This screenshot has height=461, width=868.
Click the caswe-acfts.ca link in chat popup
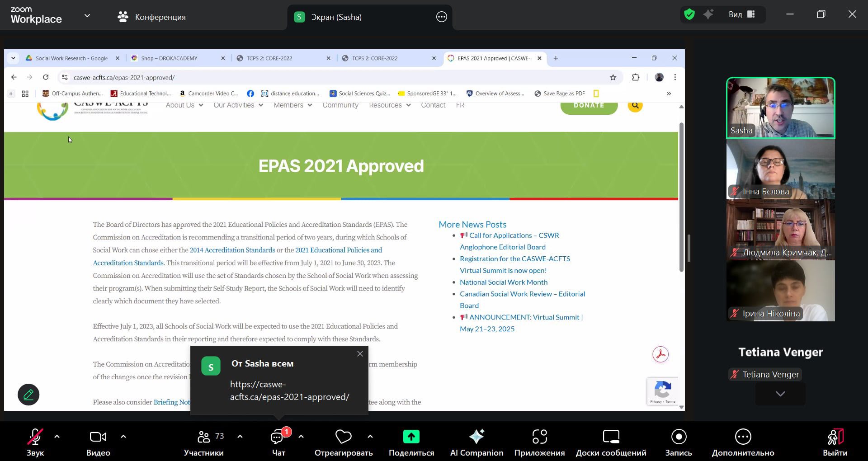click(x=289, y=390)
